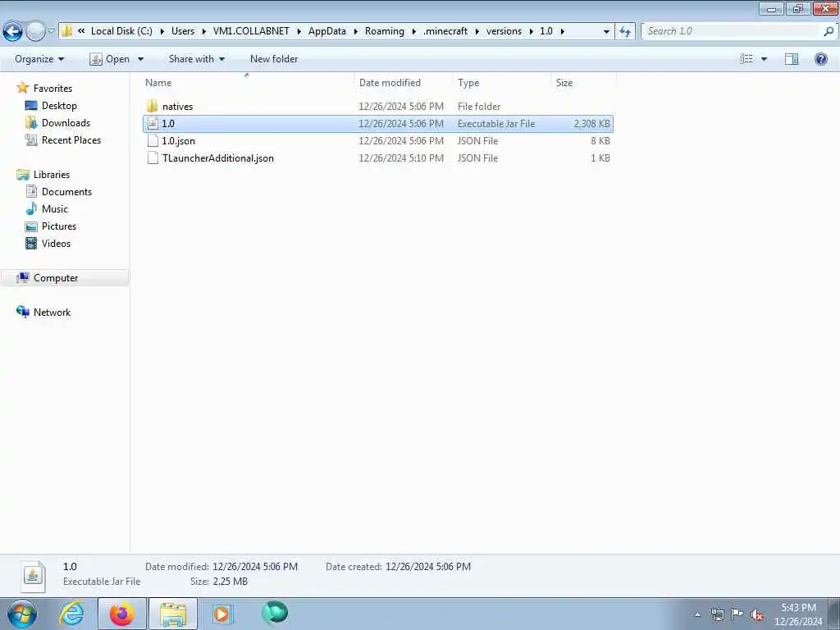This screenshot has width=840, height=630.
Task: Click the file name '1.0.json'
Action: 178,141
